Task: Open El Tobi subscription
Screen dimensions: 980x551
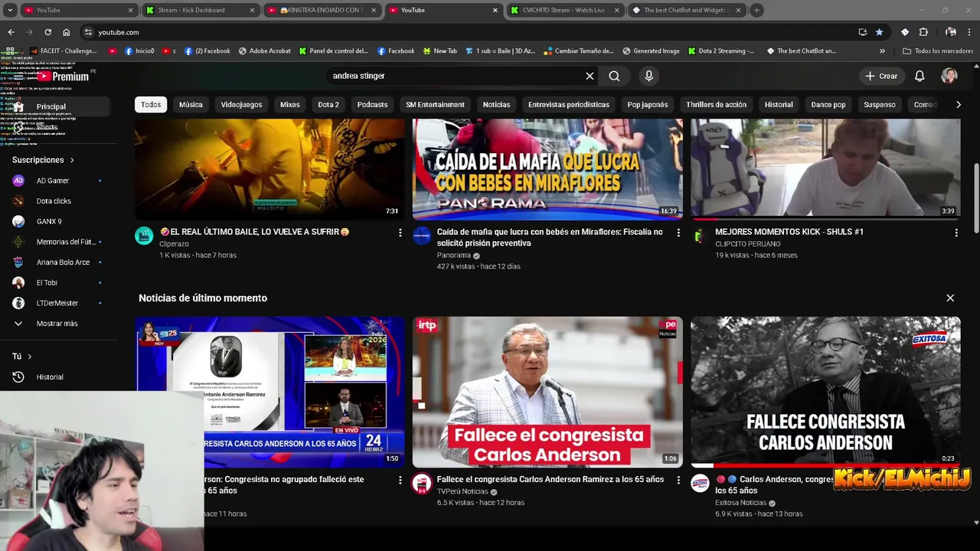Action: (55, 282)
